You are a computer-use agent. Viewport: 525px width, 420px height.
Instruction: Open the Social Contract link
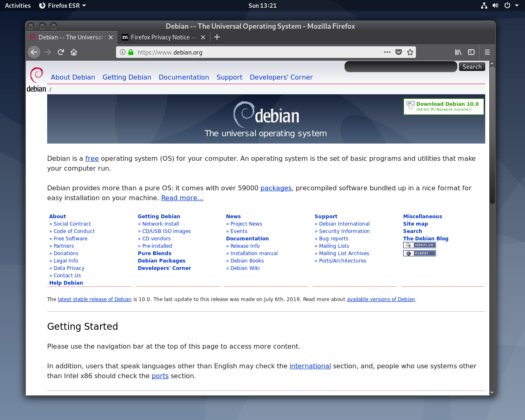tap(72, 224)
